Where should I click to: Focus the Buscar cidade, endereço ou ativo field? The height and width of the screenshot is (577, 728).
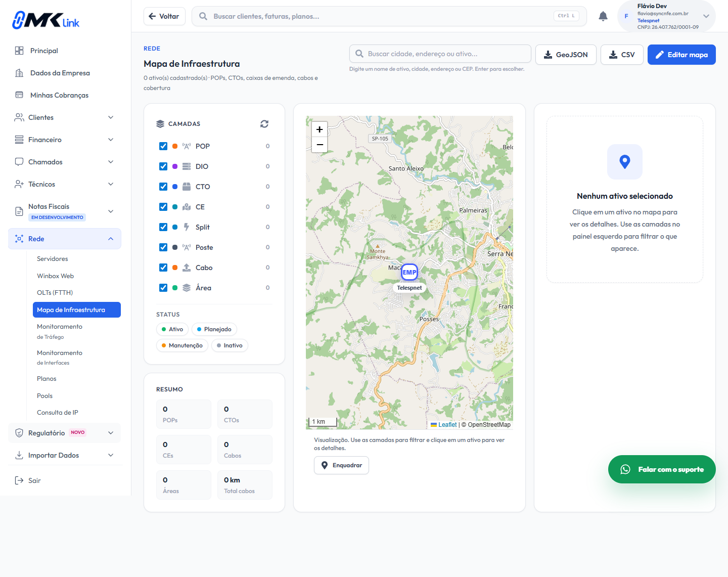pyautogui.click(x=440, y=54)
